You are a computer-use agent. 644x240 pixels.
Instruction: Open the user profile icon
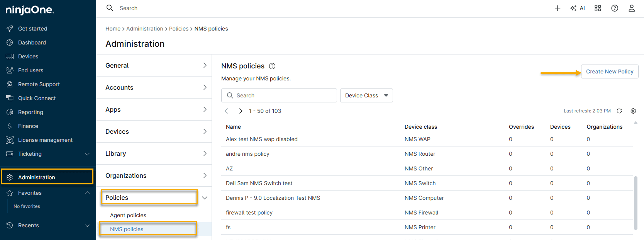[x=632, y=8]
